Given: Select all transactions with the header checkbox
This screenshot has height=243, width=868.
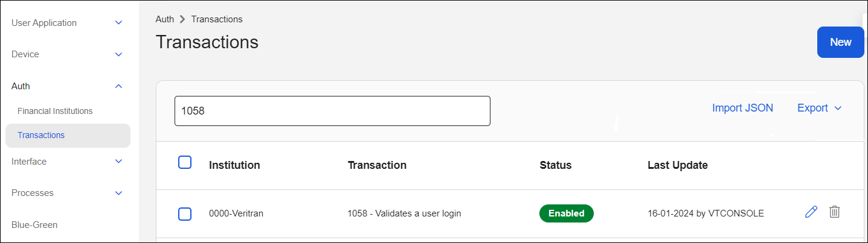Looking at the screenshot, I should (x=185, y=162).
